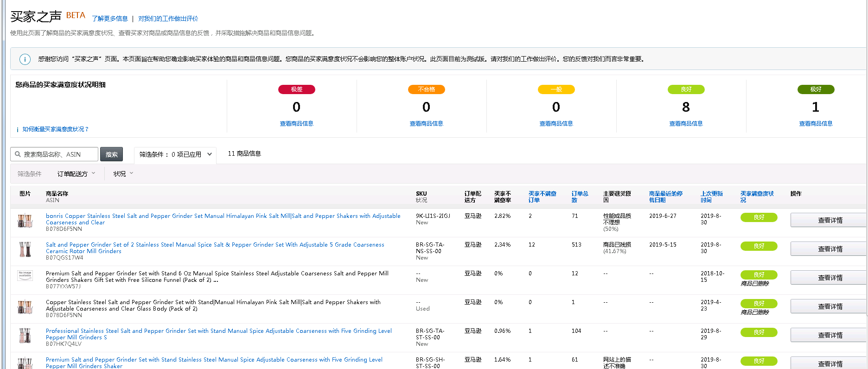Click the 良好 light green summary badge
The image size is (868, 369).
click(686, 89)
